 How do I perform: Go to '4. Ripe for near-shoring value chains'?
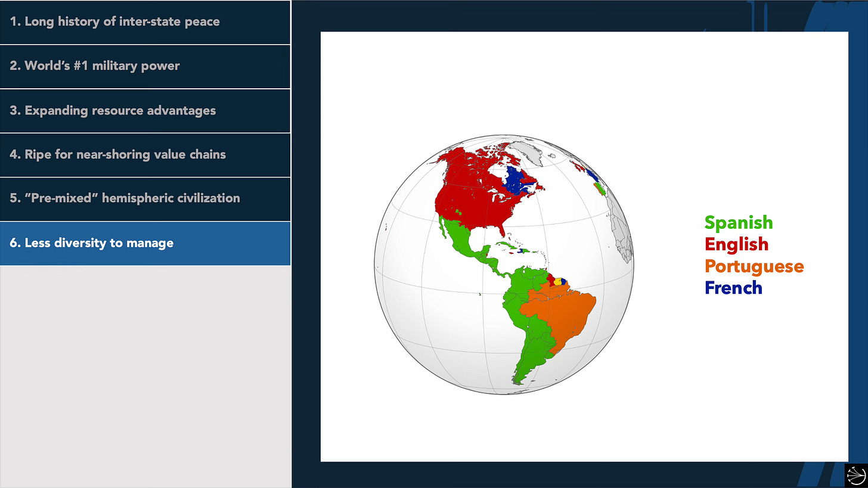145,155
